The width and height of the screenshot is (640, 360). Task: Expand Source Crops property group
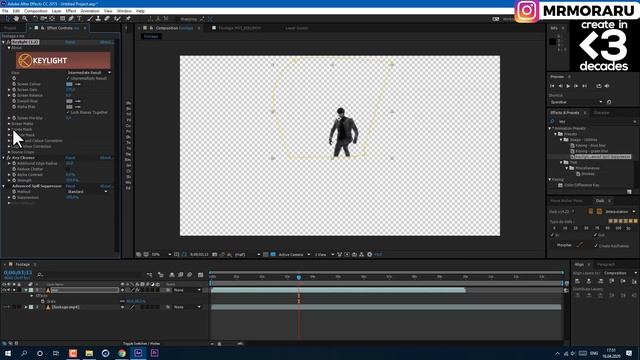pos(9,152)
